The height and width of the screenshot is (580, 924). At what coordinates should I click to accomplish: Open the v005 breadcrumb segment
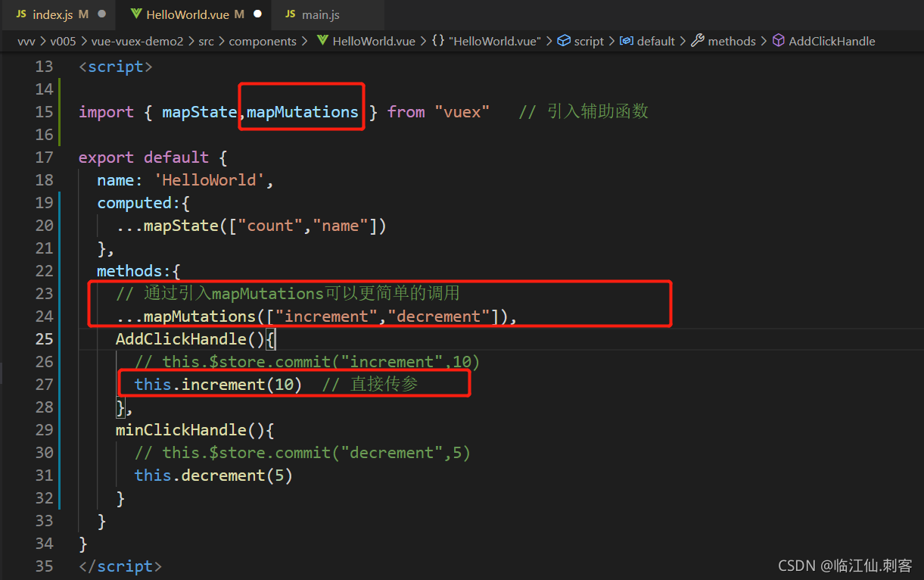pyautogui.click(x=63, y=42)
